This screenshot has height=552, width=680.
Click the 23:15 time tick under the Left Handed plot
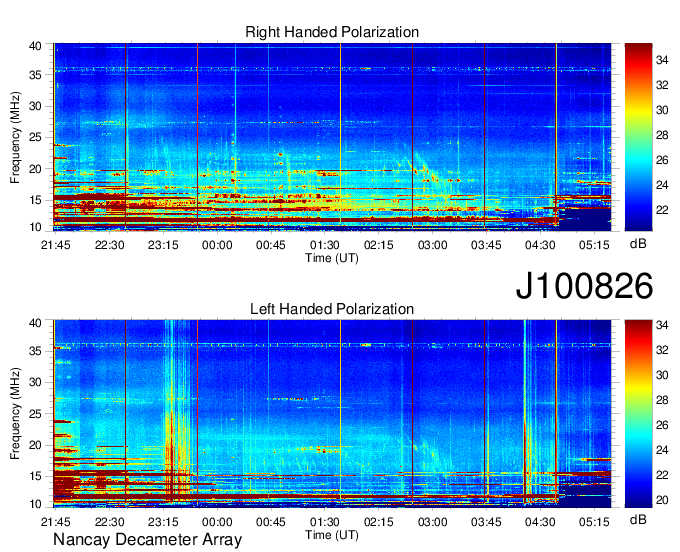[x=163, y=522]
